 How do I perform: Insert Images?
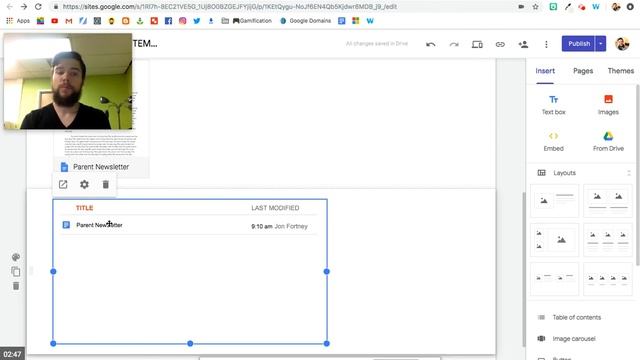coord(608,105)
